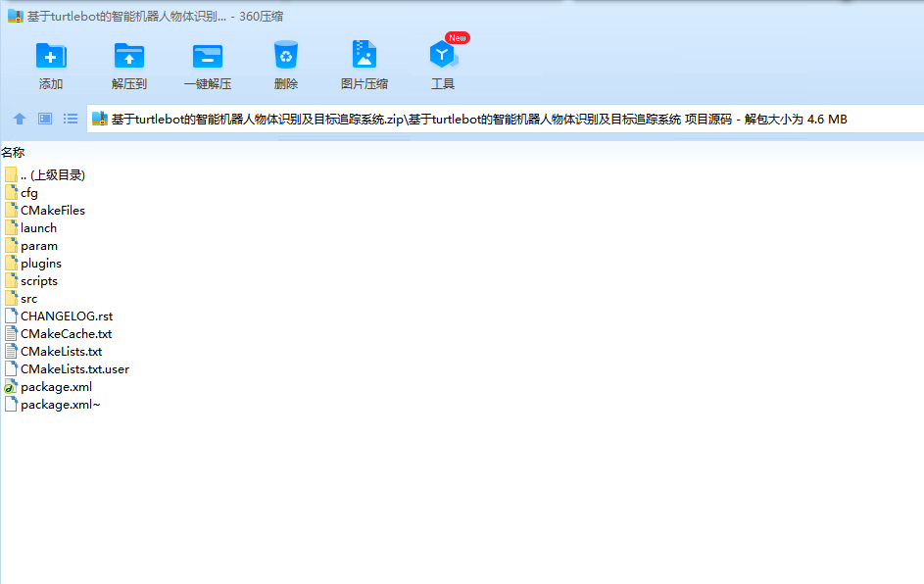The width and height of the screenshot is (924, 584).
Task: Click the folder icon beside param
Action: click(x=11, y=245)
